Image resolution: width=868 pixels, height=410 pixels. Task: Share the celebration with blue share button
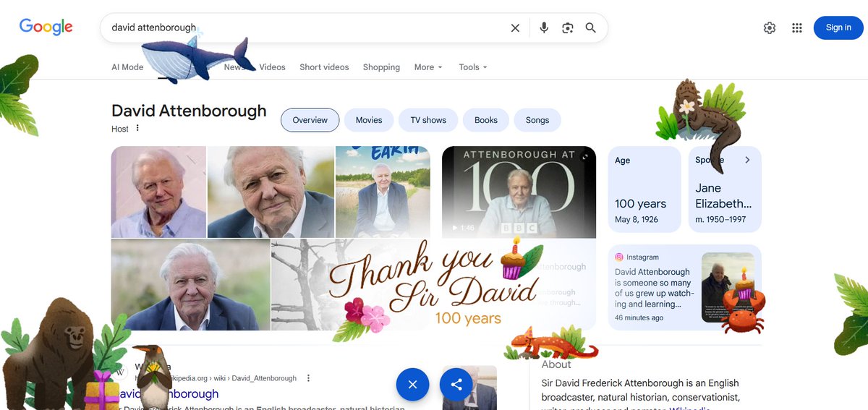[x=456, y=384]
